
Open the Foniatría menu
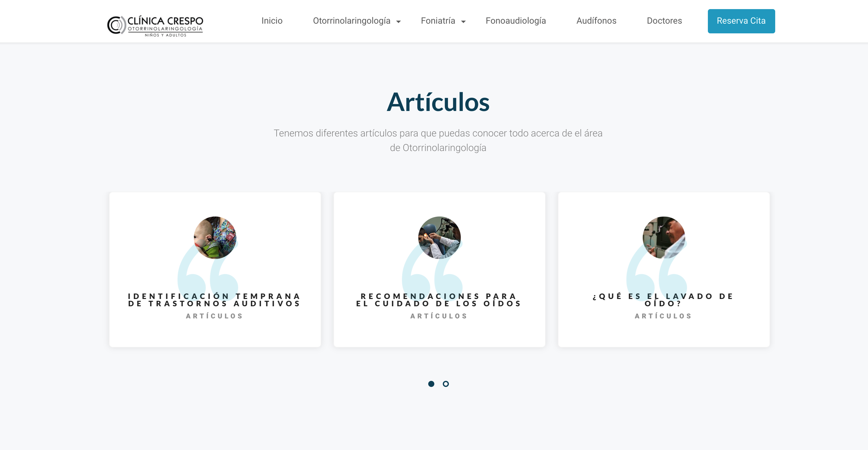pos(438,21)
